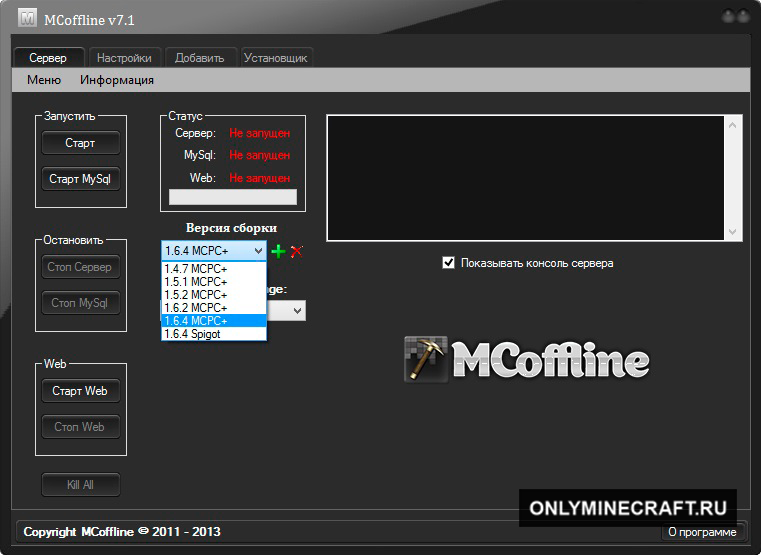
Task: Click the red X delete-build icon
Action: click(297, 251)
